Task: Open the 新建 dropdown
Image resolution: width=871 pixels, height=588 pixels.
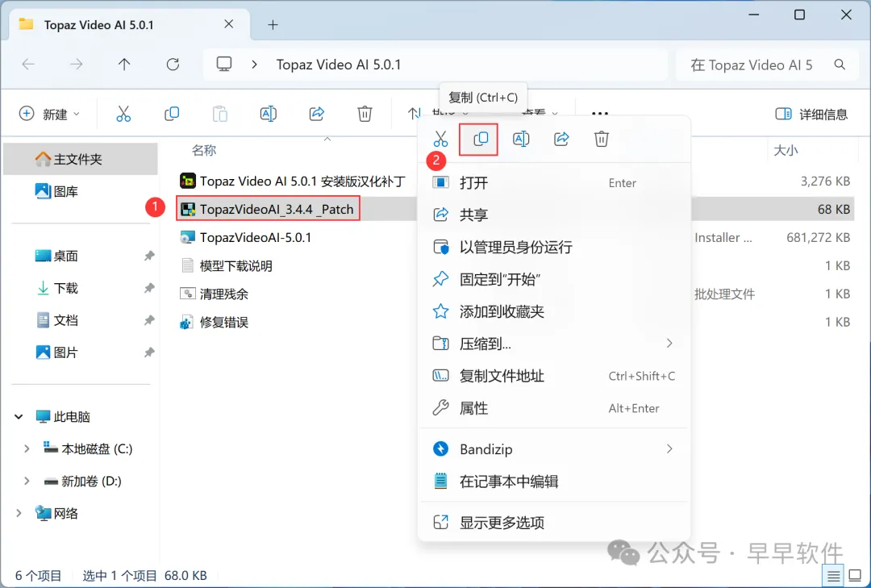Action: click(x=50, y=114)
